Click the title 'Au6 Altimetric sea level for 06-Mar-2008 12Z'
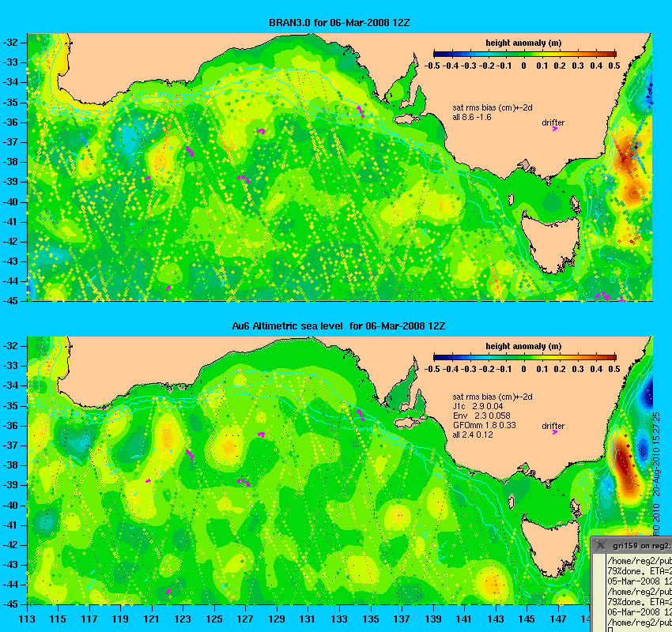 coord(338,325)
